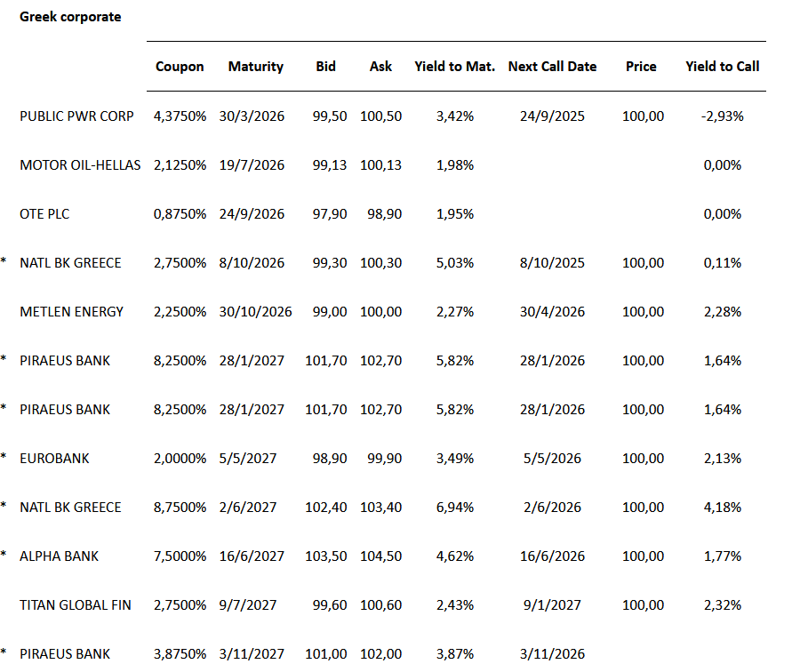Select the -2,93% yield to call cell
This screenshot has height=672, width=792.
pos(723,116)
